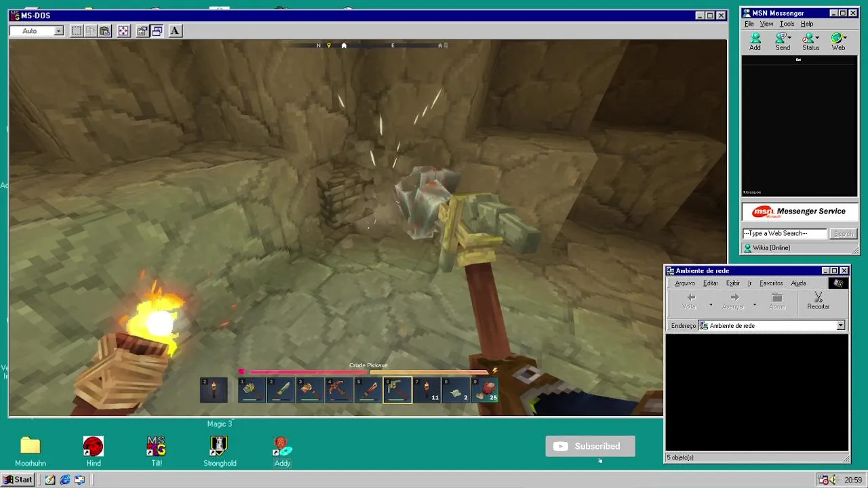Select hotbar slot 7 torches
Image resolution: width=868 pixels, height=488 pixels.
pos(427,390)
